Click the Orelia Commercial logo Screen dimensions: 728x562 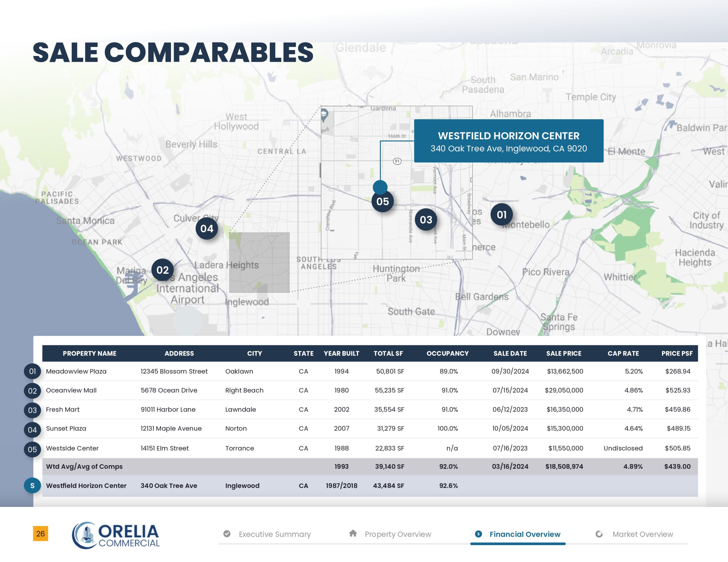pos(116,535)
